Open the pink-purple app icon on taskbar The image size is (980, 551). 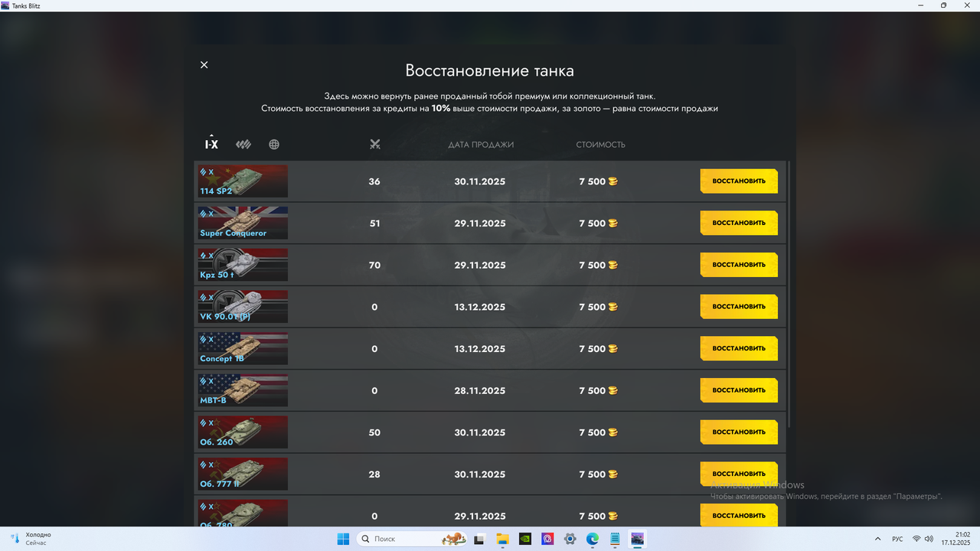(547, 539)
